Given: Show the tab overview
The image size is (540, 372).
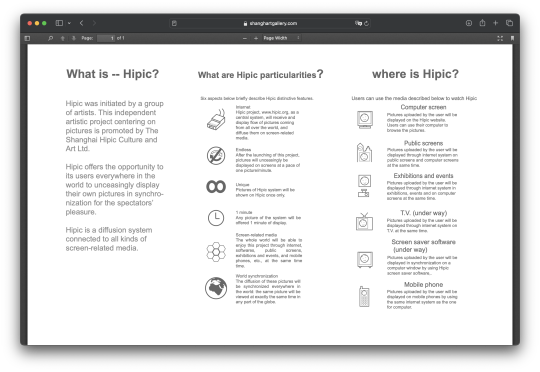Looking at the screenshot, I should click(509, 23).
